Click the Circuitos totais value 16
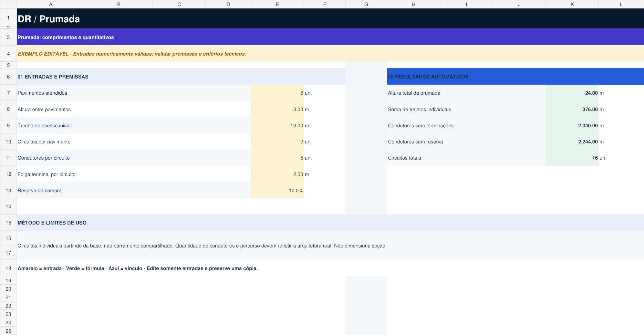Viewport: 644px width, 335px height. (572, 158)
